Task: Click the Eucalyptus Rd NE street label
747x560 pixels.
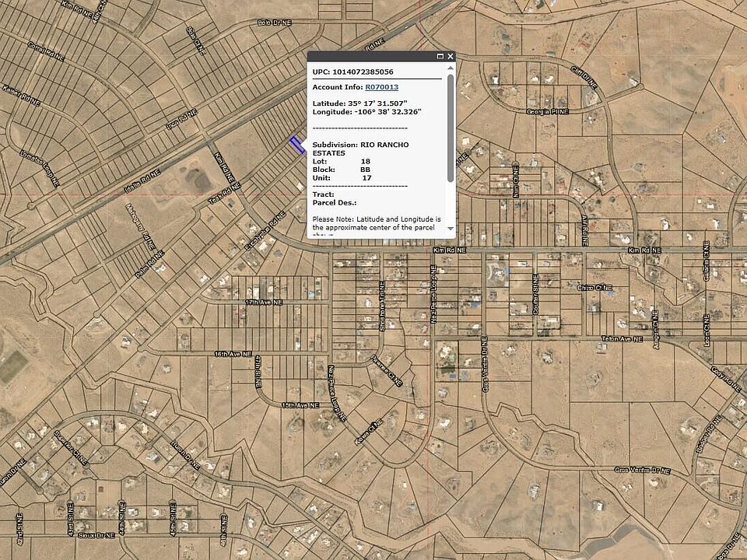Action: pos(265,232)
